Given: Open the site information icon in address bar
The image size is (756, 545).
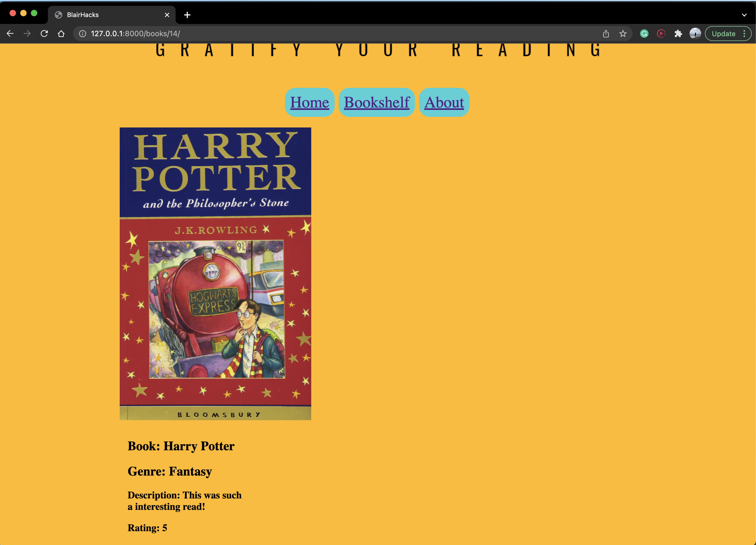Looking at the screenshot, I should pyautogui.click(x=82, y=34).
